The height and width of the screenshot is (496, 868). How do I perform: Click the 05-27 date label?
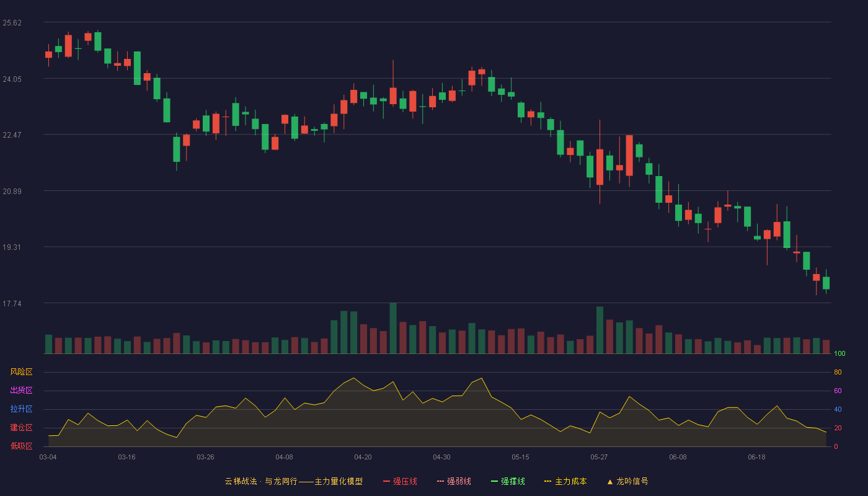click(x=599, y=457)
